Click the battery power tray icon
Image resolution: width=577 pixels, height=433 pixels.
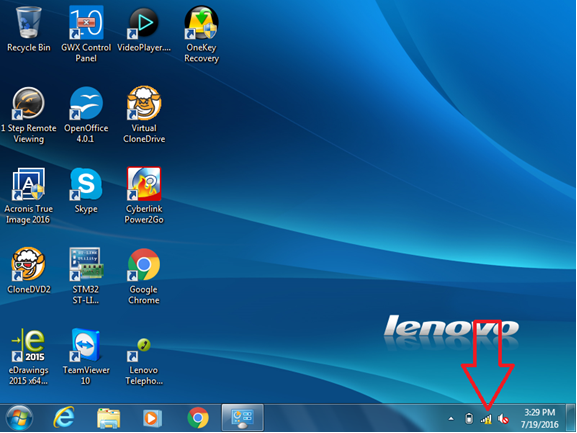469,419
